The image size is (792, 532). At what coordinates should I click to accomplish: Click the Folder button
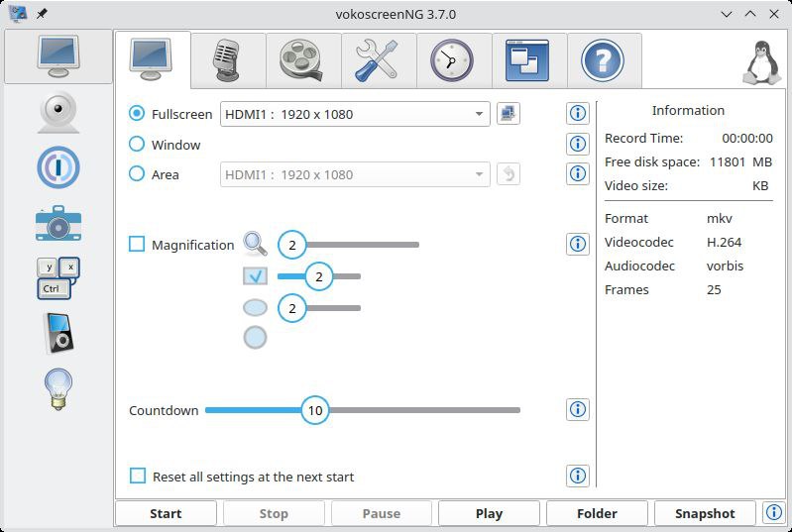click(597, 513)
